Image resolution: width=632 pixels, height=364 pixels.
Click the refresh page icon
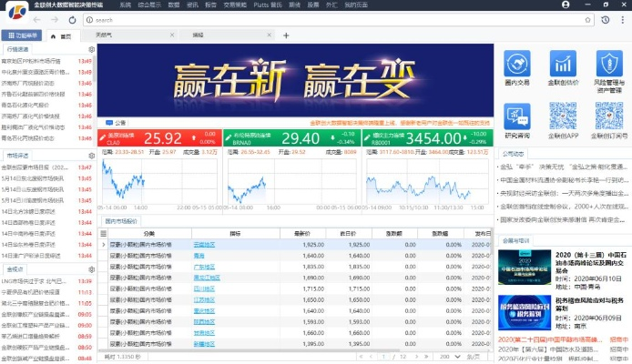coord(71,19)
